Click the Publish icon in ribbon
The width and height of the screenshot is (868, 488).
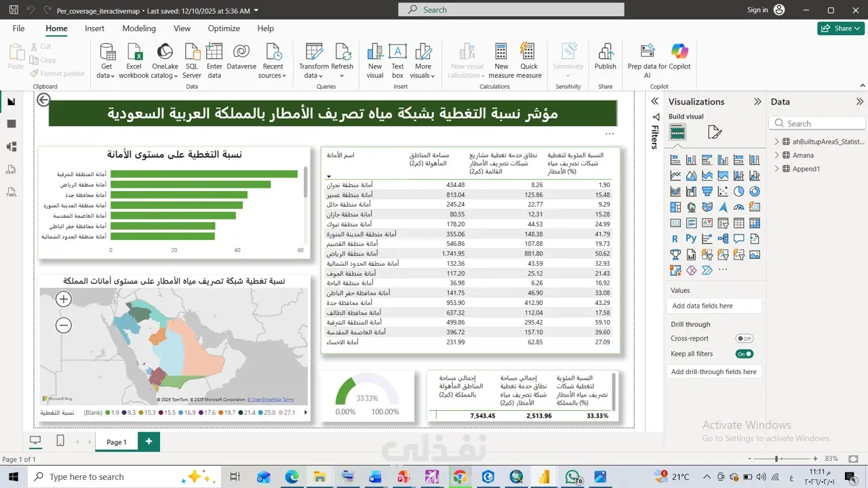605,53
